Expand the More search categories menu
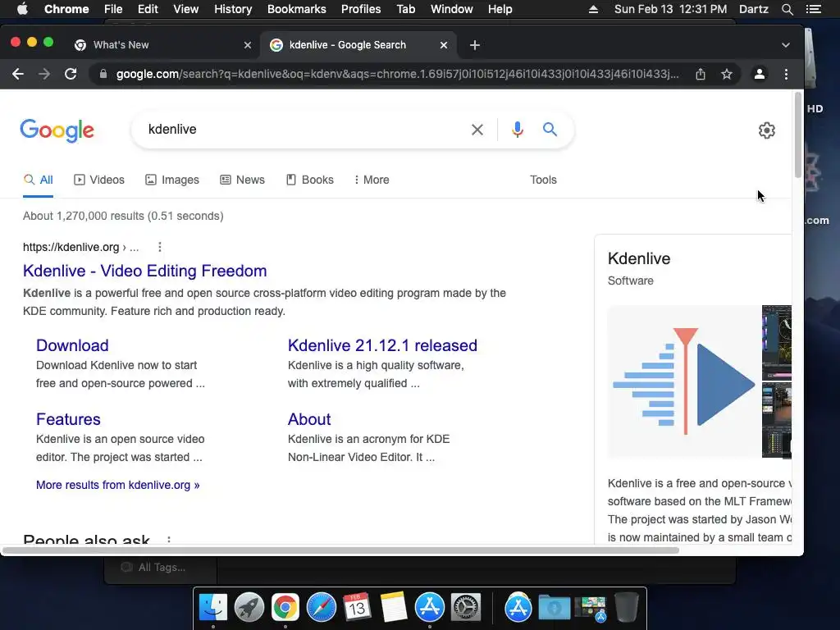This screenshot has height=630, width=840. pyautogui.click(x=372, y=180)
